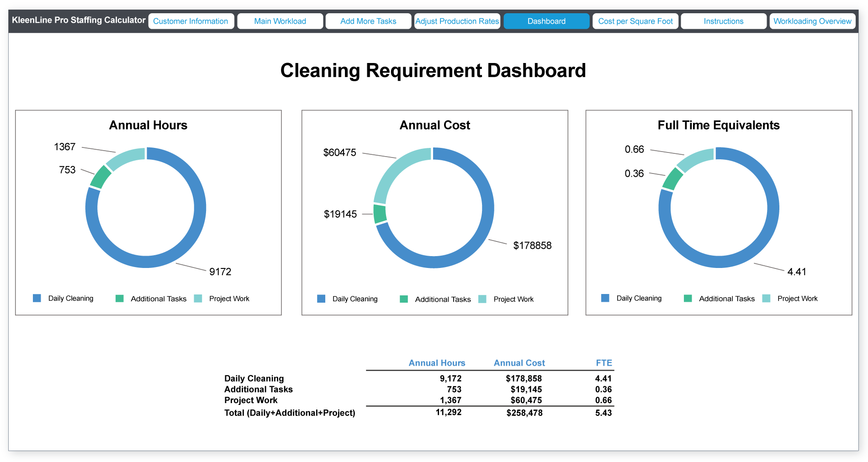Switch to the Main Workload tab
Screen dimensions: 868x462
point(280,21)
